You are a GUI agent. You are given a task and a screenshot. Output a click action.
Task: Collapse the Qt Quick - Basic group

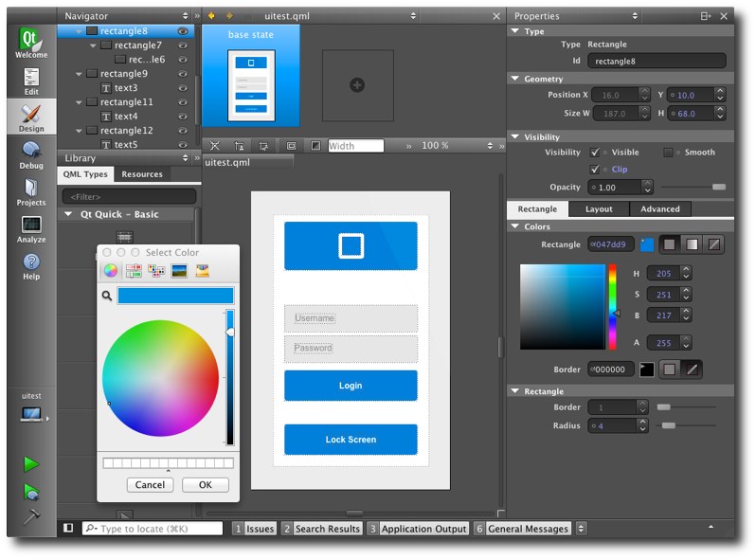tap(68, 214)
